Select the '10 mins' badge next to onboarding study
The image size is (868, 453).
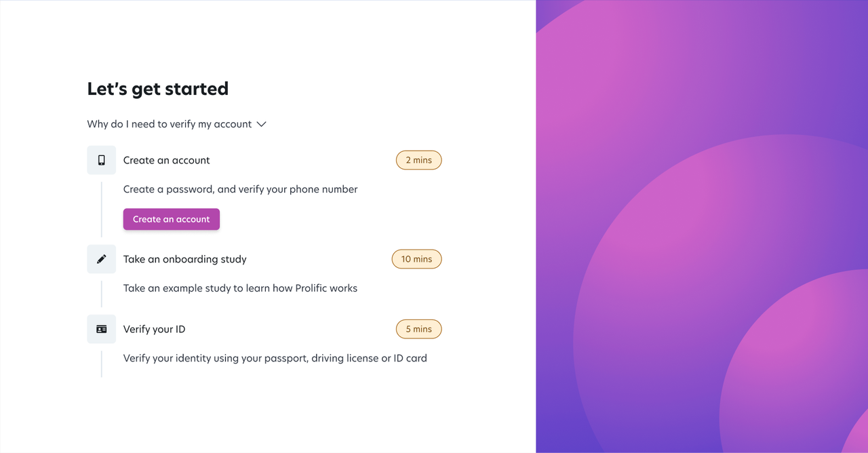tap(416, 259)
